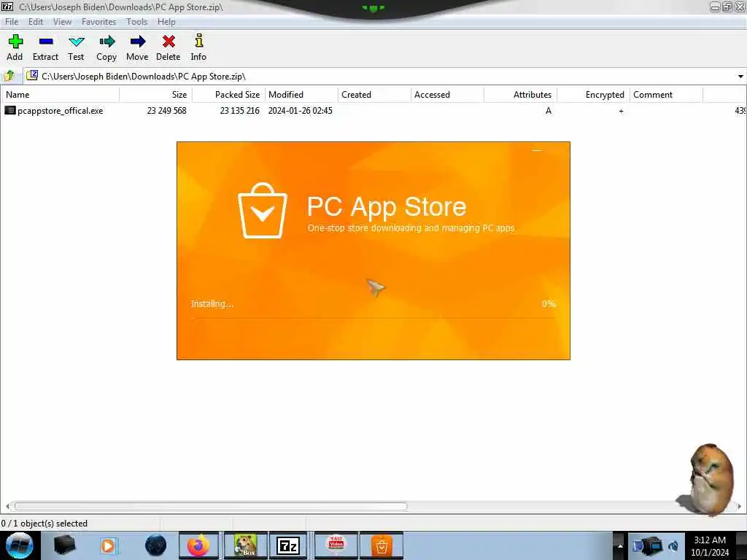Viewport: 747px width, 560px height.
Task: Sort by the Attributes column header
Action: [520, 95]
